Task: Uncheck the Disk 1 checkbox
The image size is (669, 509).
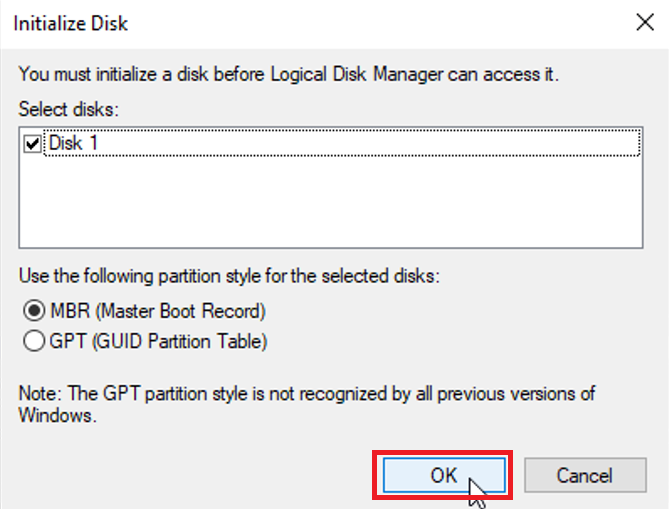Action: click(x=33, y=144)
